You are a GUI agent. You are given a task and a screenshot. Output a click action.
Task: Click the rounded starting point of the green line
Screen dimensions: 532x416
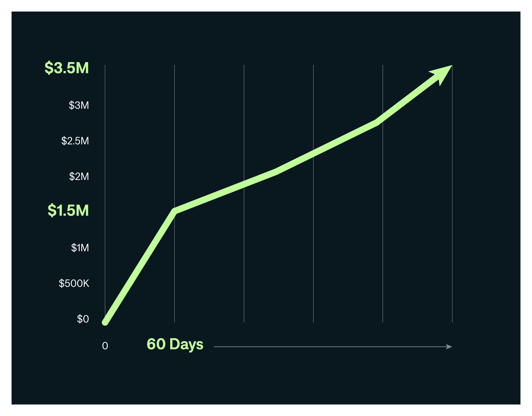[x=105, y=322]
